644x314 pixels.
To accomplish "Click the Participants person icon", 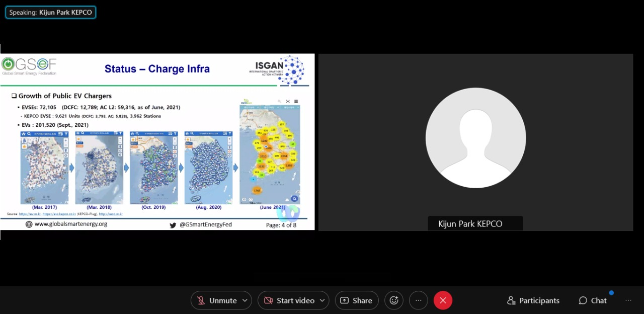I will (x=511, y=300).
